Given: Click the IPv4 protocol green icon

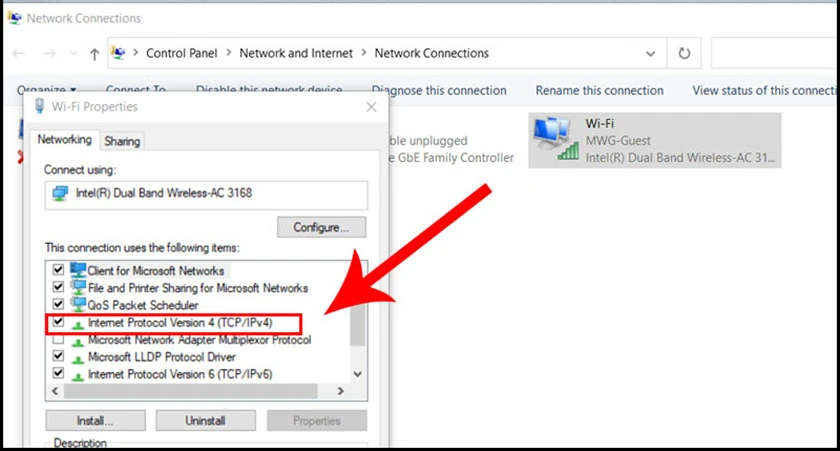Looking at the screenshot, I should [78, 324].
